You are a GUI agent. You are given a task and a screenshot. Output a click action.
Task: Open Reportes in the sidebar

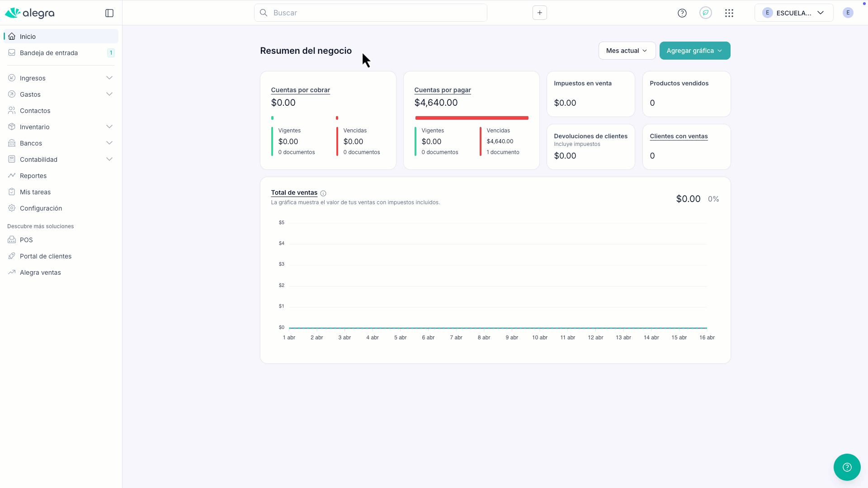[x=33, y=176]
